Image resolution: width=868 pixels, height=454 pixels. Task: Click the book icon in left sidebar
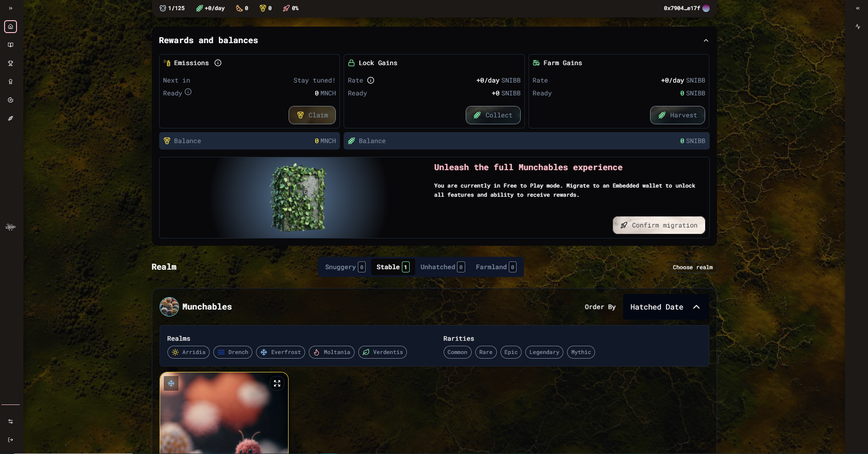pos(11,45)
